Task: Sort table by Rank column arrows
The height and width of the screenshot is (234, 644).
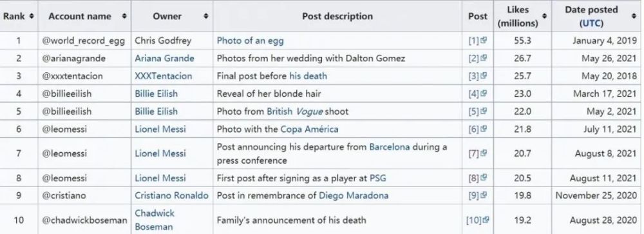Action: coord(32,16)
